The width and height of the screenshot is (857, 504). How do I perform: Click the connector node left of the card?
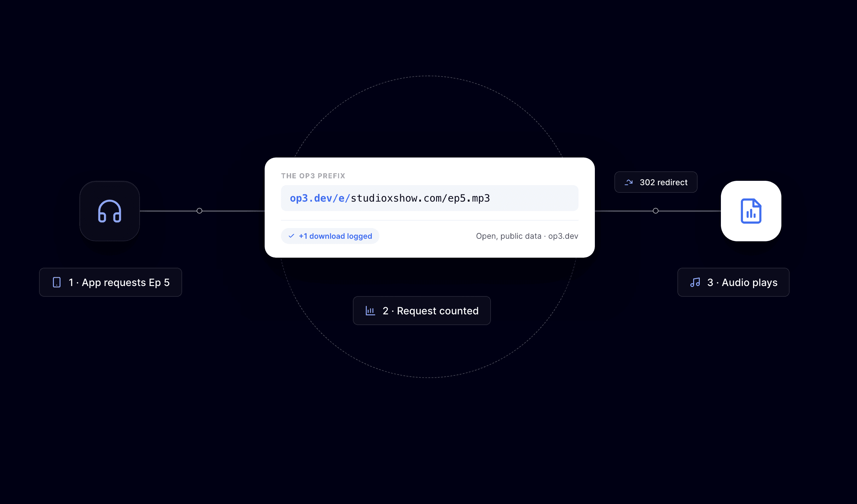(199, 211)
